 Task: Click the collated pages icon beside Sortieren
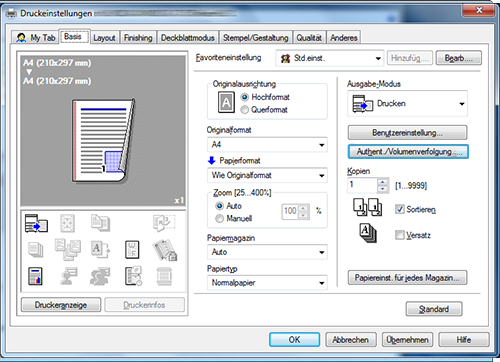[x=368, y=207]
